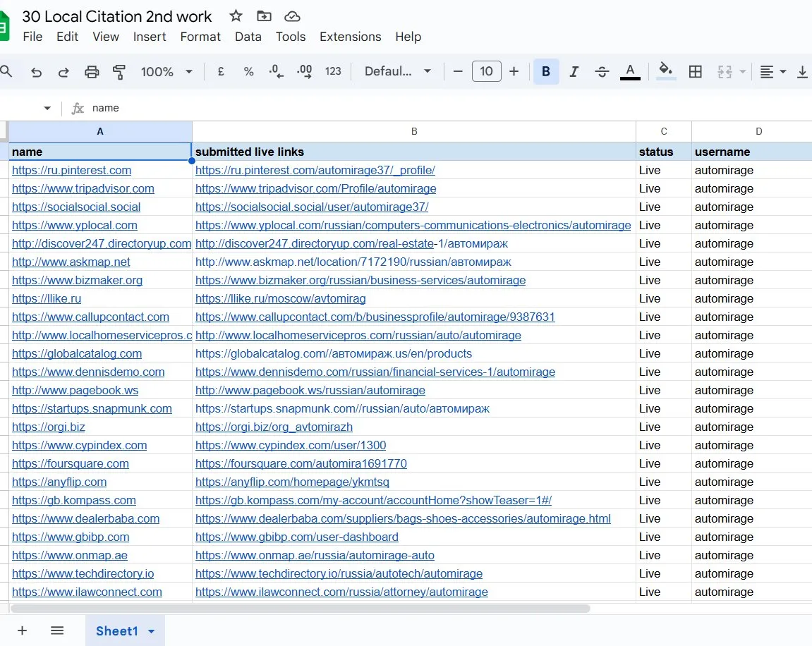The image size is (812, 646).
Task: Select the 'submitted live links' header cell
Action: click(414, 152)
